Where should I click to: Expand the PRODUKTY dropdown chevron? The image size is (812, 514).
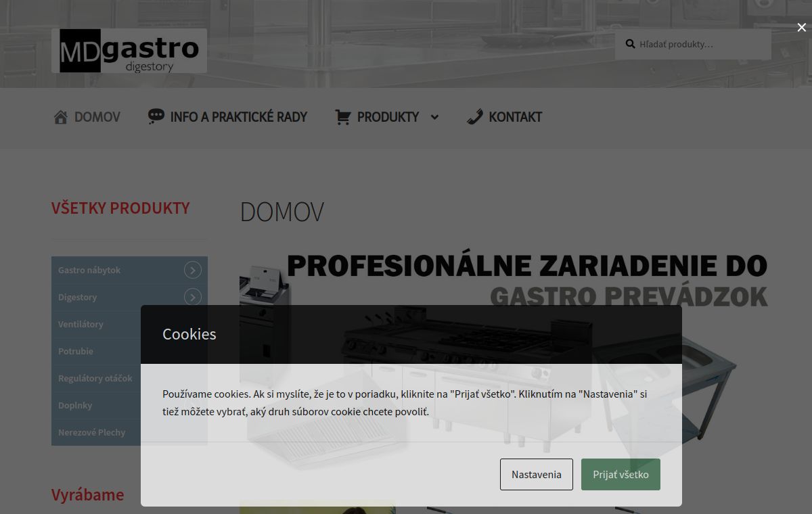point(434,117)
